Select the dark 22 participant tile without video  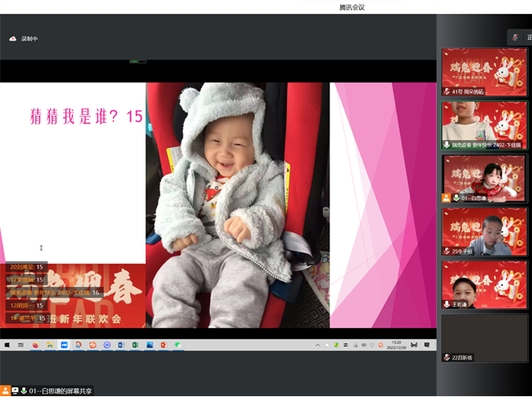tap(484, 338)
